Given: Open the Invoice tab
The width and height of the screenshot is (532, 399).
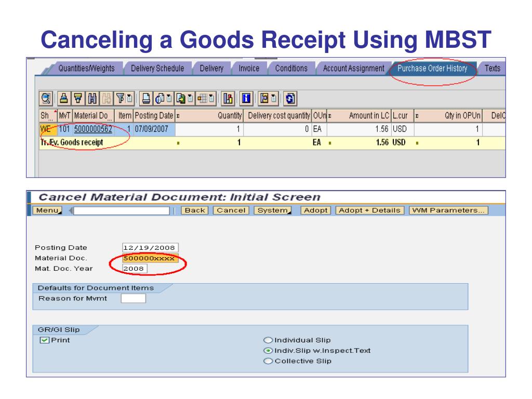Looking at the screenshot, I should pos(249,68).
